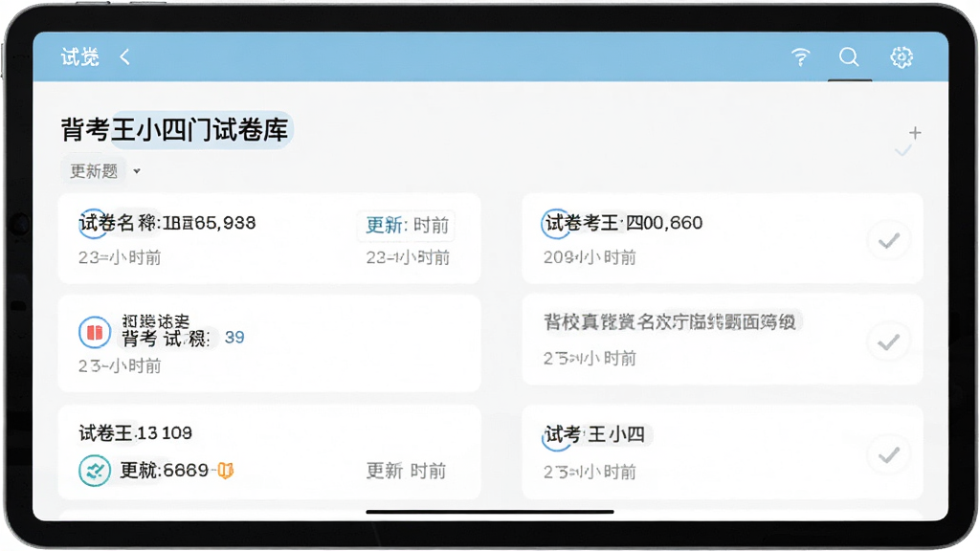Viewport: 980px width, 551px height.
Task: Tap the 更航:6669 label
Action: point(165,470)
